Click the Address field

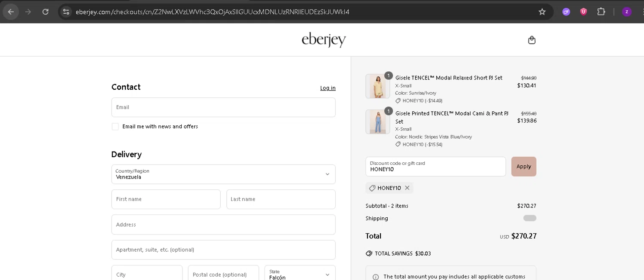pos(223,225)
